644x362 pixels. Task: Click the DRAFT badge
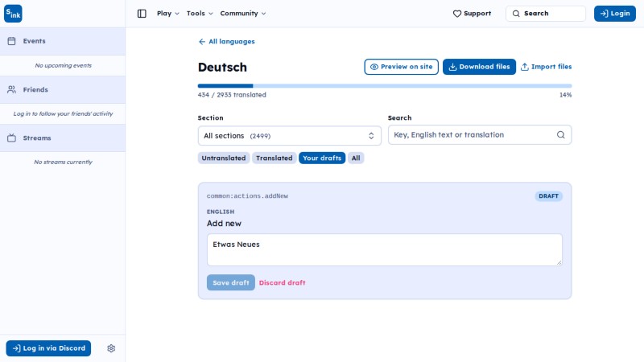pos(548,196)
